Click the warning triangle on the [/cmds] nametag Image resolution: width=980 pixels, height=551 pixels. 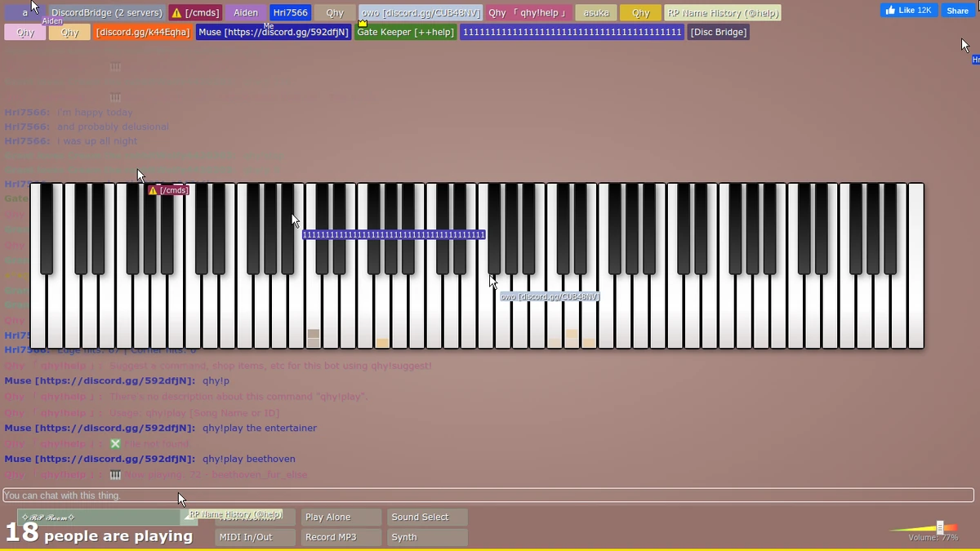click(x=177, y=13)
